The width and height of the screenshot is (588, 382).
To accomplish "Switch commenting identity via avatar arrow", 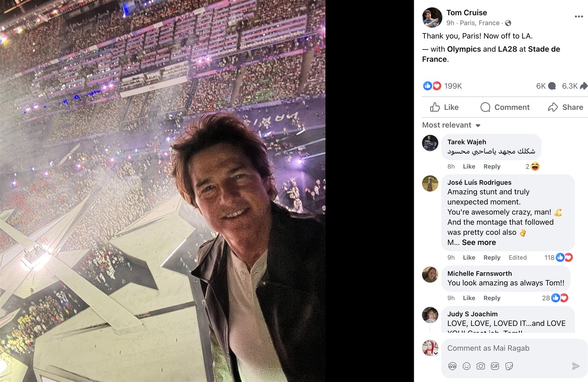I will click(435, 354).
